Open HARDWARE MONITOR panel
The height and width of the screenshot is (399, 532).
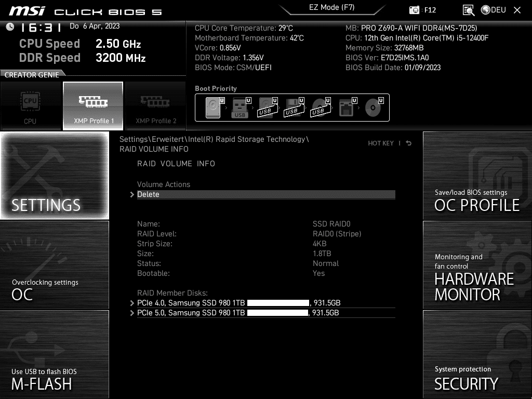pos(477,265)
